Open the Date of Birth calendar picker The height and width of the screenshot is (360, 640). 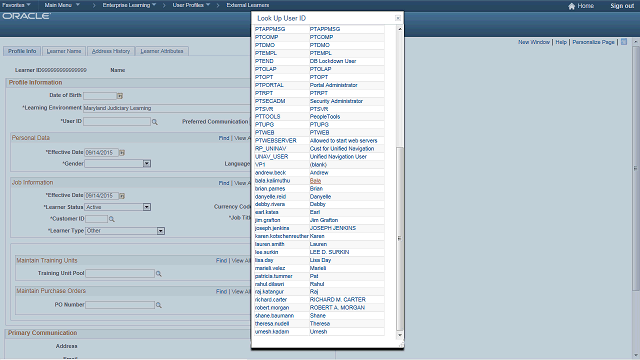[120, 96]
